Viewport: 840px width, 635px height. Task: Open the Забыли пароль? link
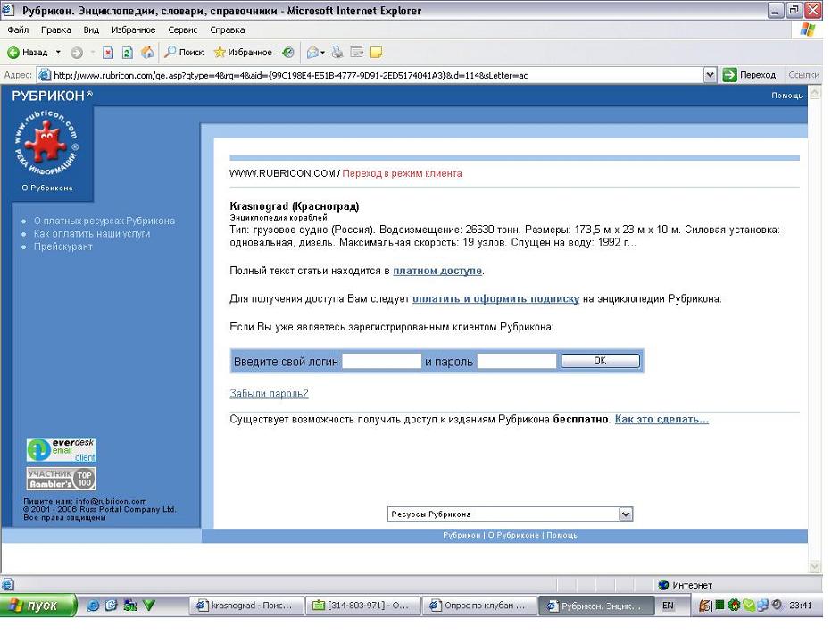tap(269, 393)
